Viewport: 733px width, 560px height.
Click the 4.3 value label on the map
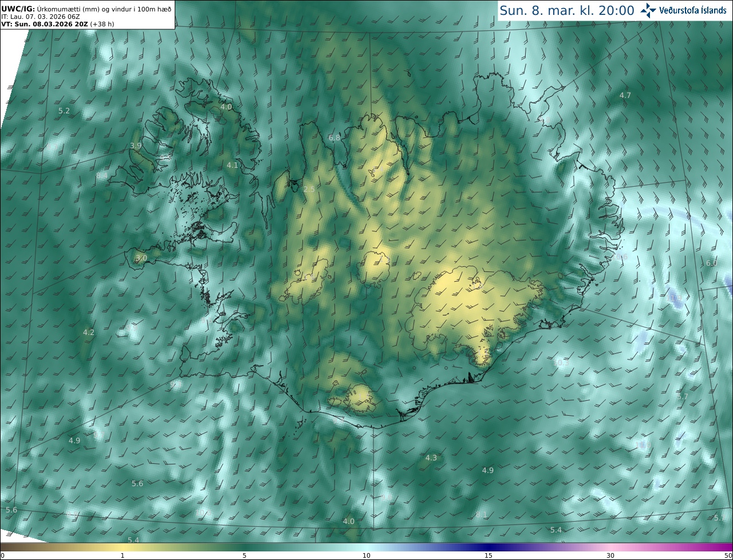click(431, 458)
